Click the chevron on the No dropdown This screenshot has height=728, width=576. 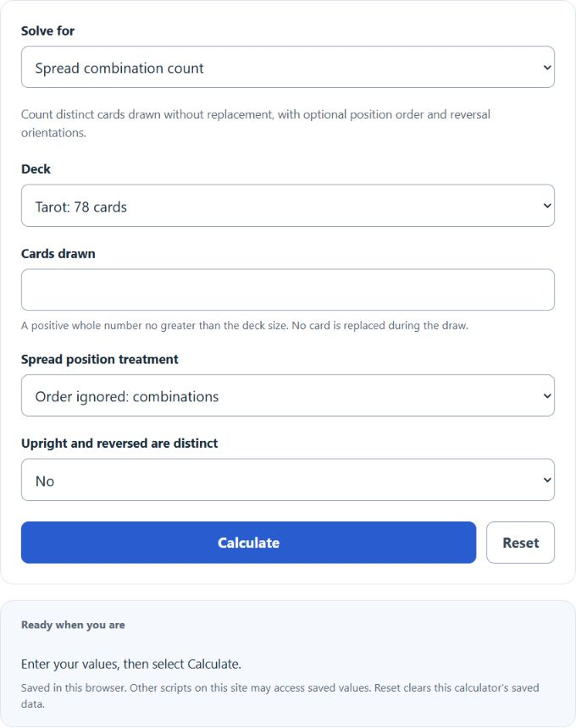547,480
